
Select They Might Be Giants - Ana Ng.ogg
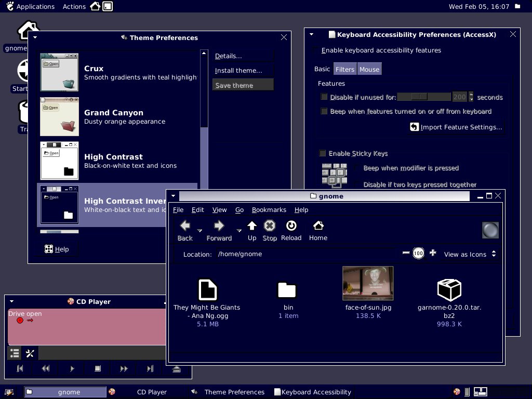pos(207,290)
